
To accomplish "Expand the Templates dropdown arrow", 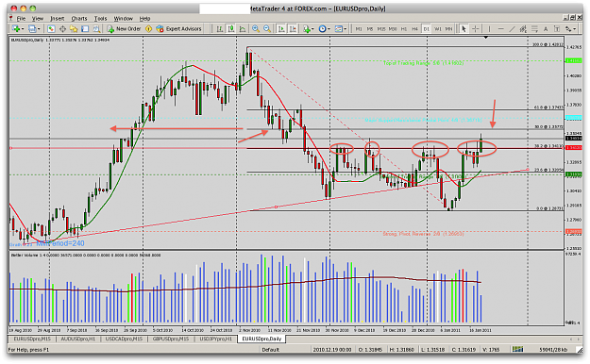I will (346, 29).
